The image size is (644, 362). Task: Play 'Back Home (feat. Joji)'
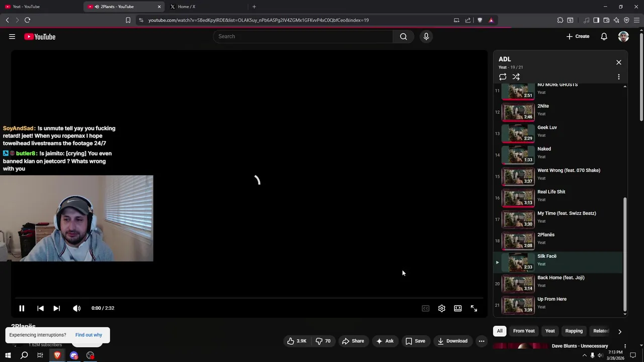click(558, 284)
